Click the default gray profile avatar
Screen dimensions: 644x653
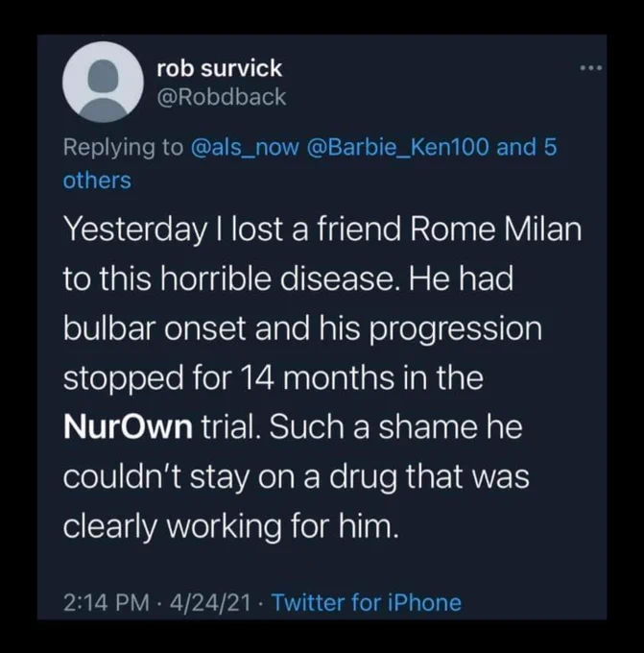(x=103, y=82)
